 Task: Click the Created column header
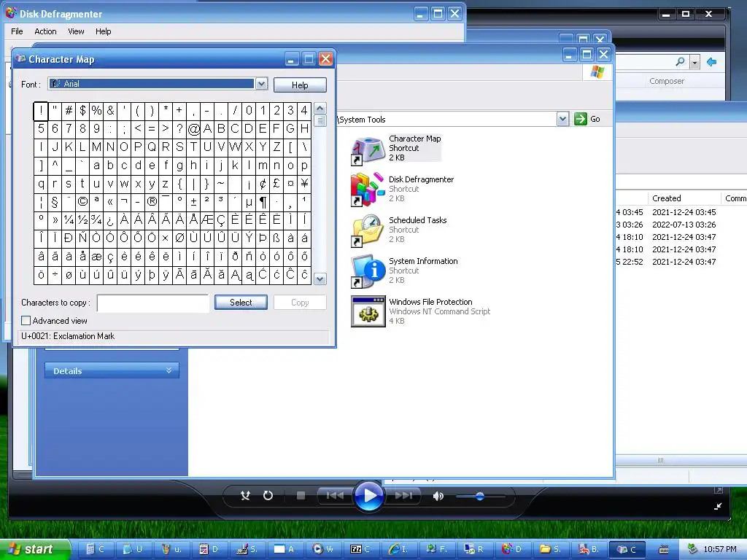684,198
